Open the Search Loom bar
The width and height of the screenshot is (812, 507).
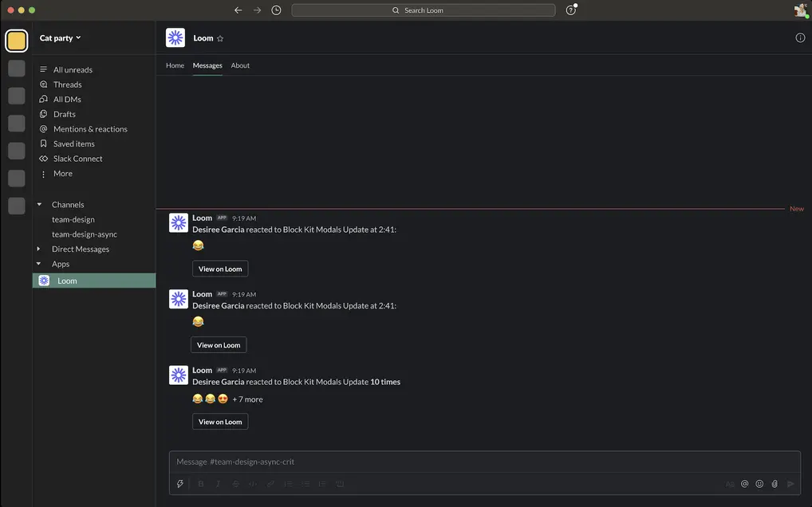pyautogui.click(x=423, y=10)
